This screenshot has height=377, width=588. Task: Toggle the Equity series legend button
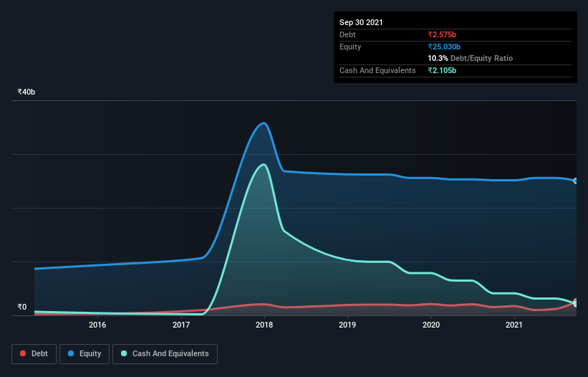tap(85, 354)
